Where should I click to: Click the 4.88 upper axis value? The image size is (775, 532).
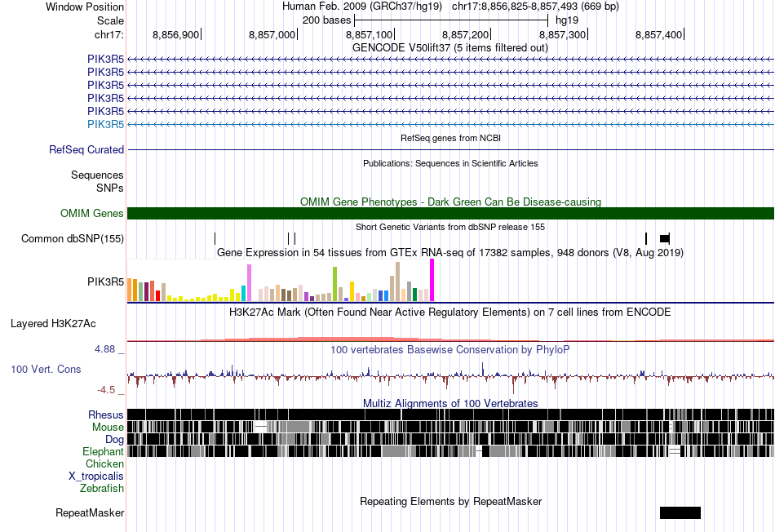point(104,349)
